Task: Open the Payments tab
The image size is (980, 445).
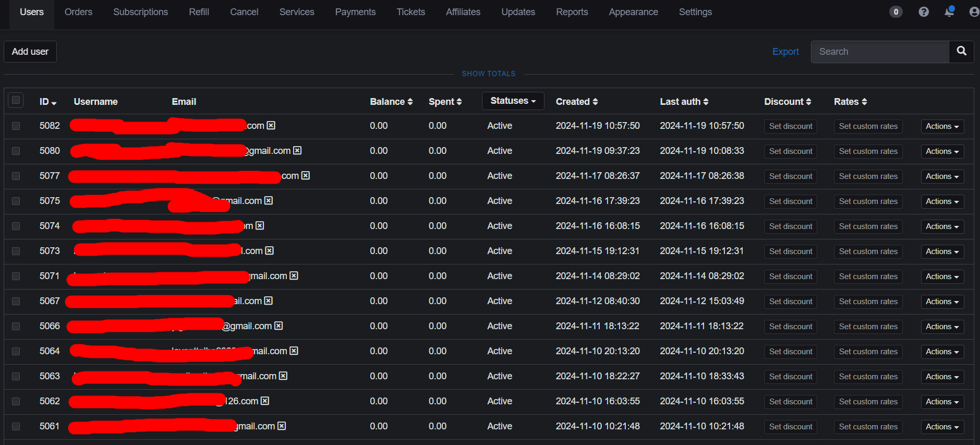Action: click(355, 12)
